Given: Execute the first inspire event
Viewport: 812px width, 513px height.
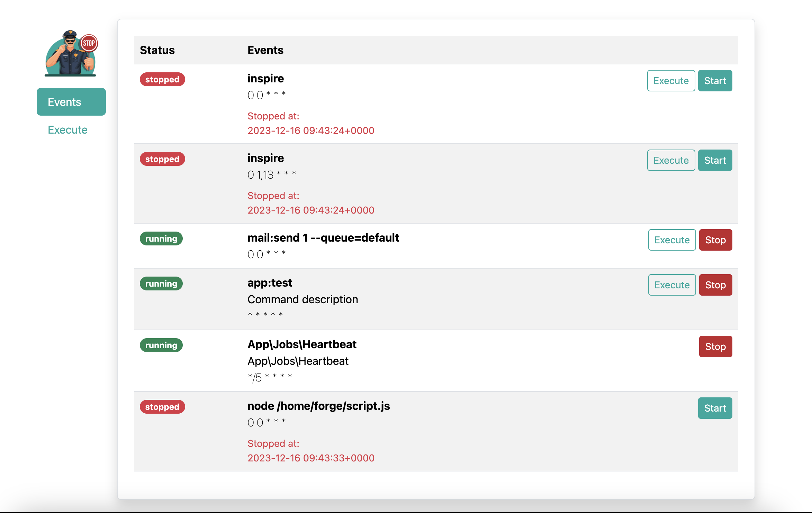Looking at the screenshot, I should [x=671, y=81].
